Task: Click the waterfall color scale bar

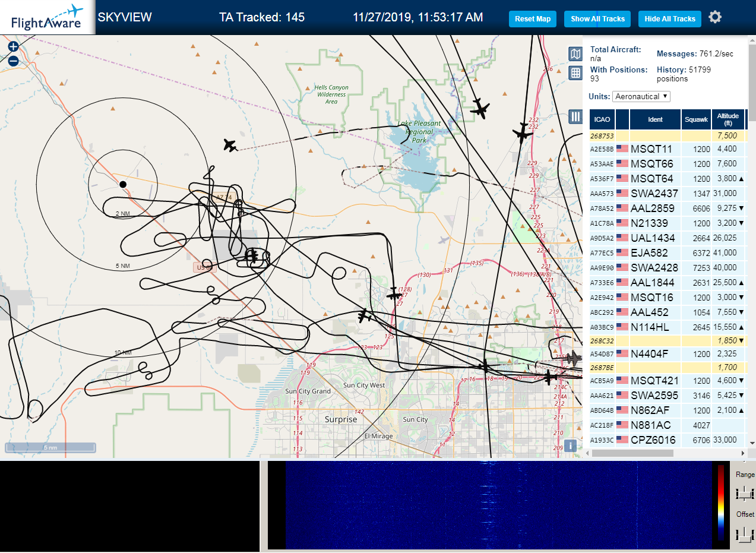Action: pyautogui.click(x=721, y=502)
